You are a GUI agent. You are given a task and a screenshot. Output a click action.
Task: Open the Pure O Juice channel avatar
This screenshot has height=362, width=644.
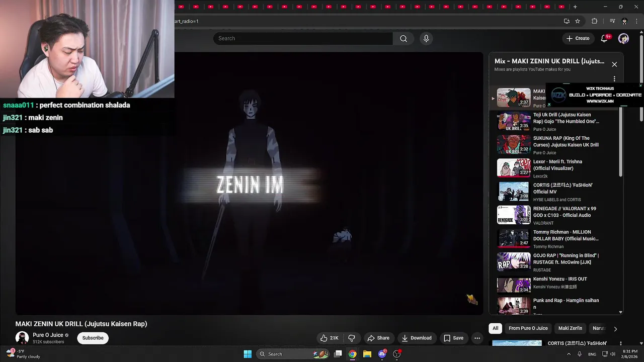22,338
